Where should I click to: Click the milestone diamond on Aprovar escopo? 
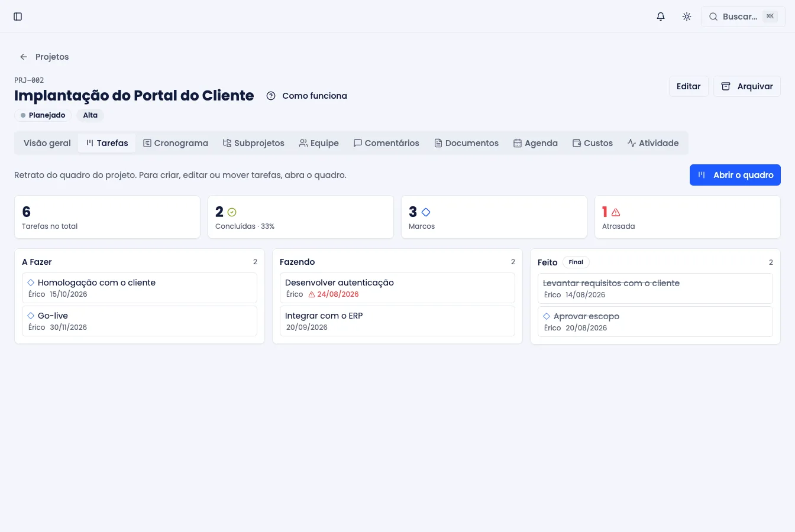pyautogui.click(x=547, y=316)
